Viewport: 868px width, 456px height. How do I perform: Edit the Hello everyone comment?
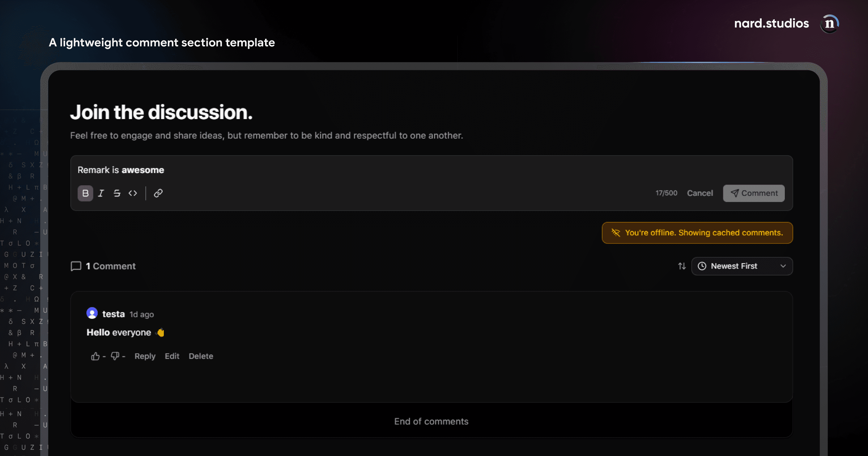pos(172,356)
